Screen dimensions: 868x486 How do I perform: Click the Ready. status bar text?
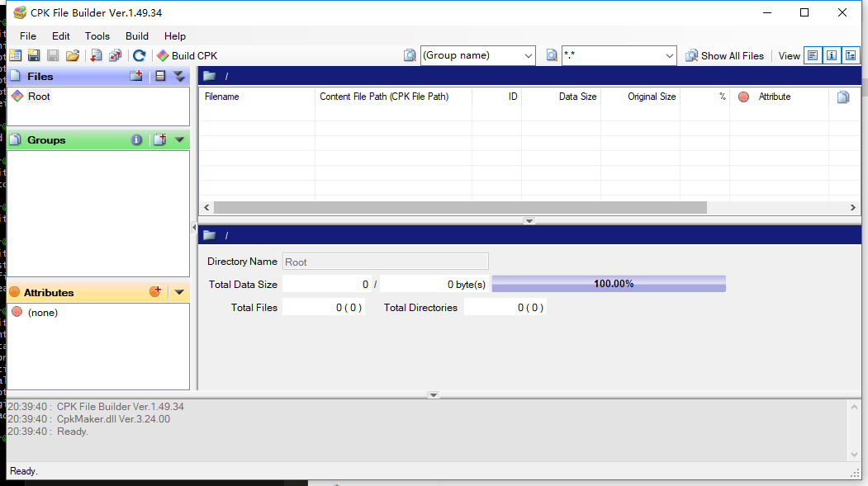[24, 471]
